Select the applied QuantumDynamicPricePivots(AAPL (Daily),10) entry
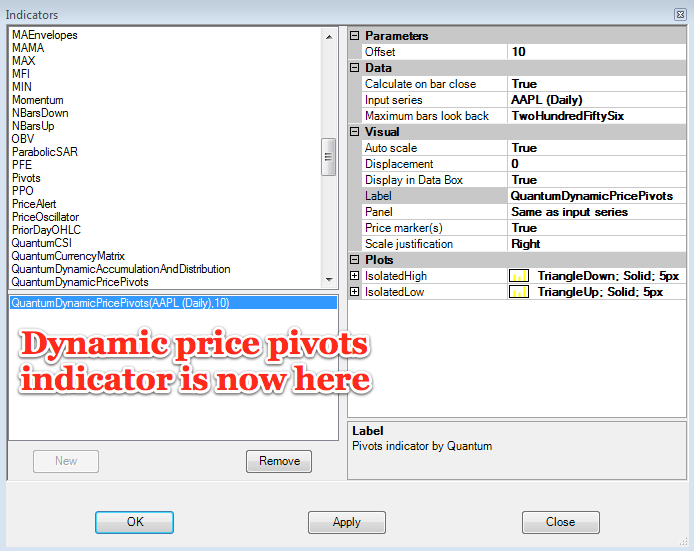This screenshot has width=694, height=551. 173,303
